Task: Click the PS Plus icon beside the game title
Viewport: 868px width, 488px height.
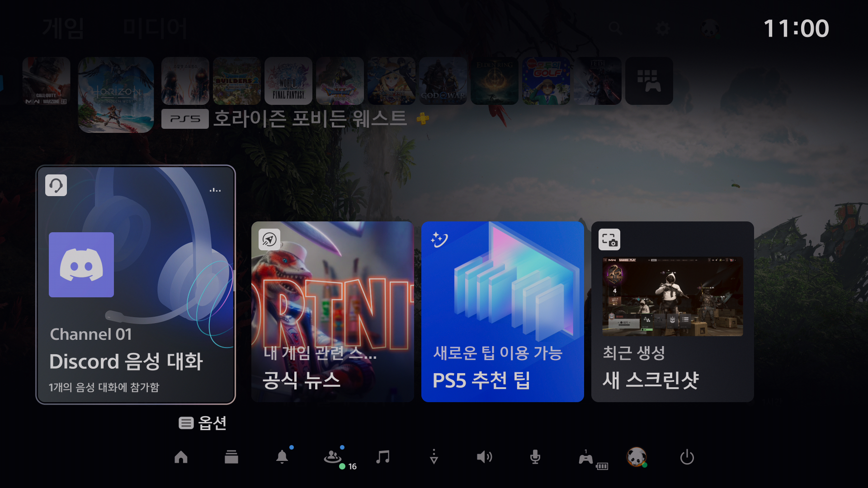Action: coord(423,119)
